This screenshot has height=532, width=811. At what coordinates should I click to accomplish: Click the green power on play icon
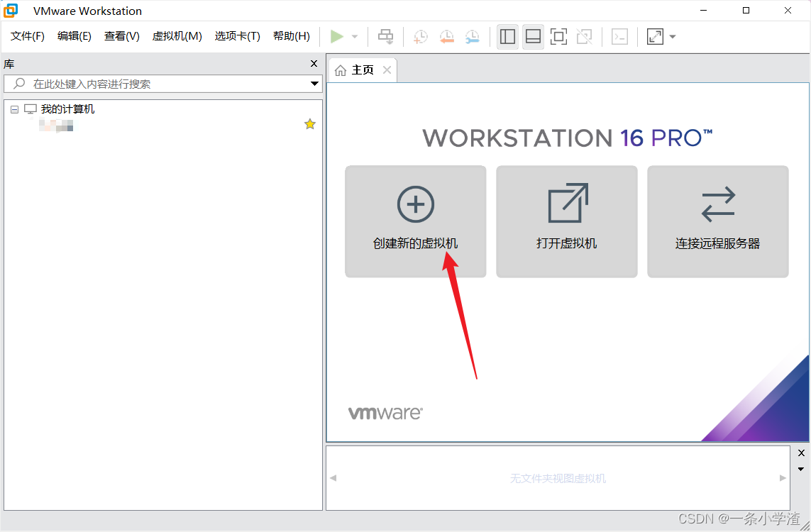(x=337, y=37)
